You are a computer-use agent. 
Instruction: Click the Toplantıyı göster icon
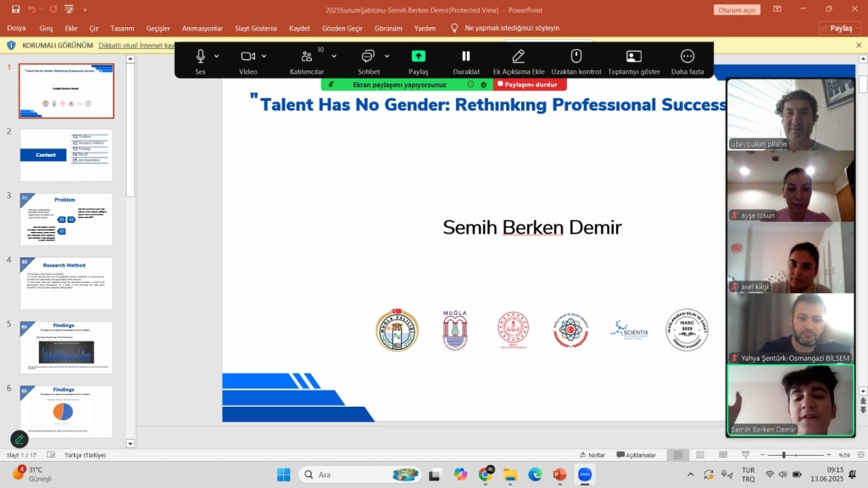coord(633,57)
